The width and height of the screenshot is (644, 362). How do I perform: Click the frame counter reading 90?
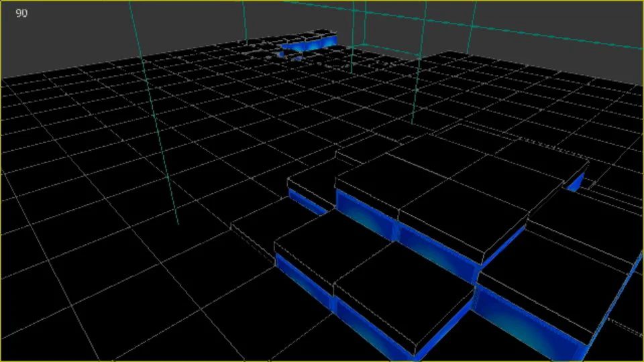click(x=21, y=13)
